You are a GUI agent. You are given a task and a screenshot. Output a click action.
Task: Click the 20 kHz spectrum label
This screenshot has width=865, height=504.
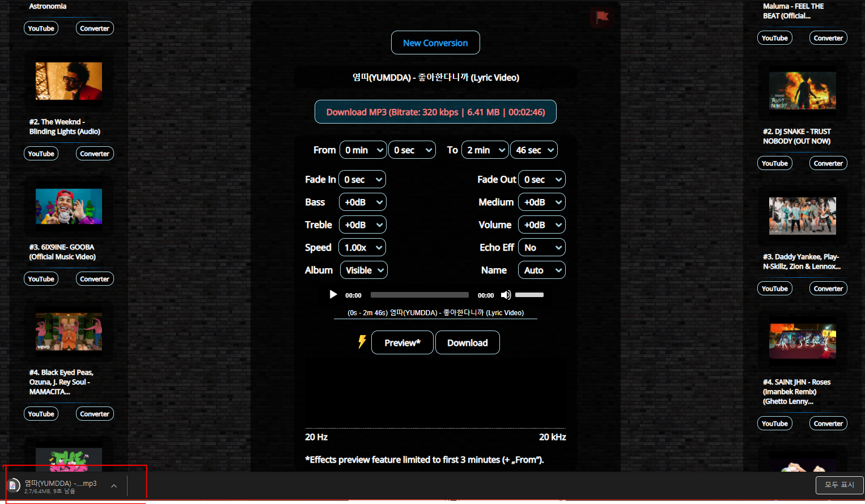[x=553, y=437]
